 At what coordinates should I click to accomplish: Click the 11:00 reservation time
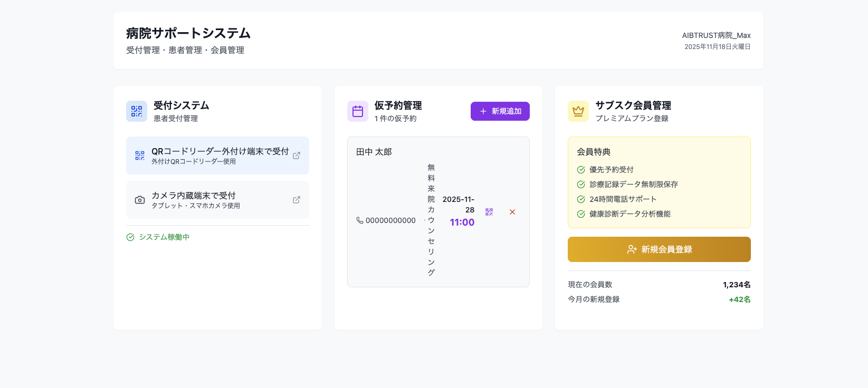462,222
